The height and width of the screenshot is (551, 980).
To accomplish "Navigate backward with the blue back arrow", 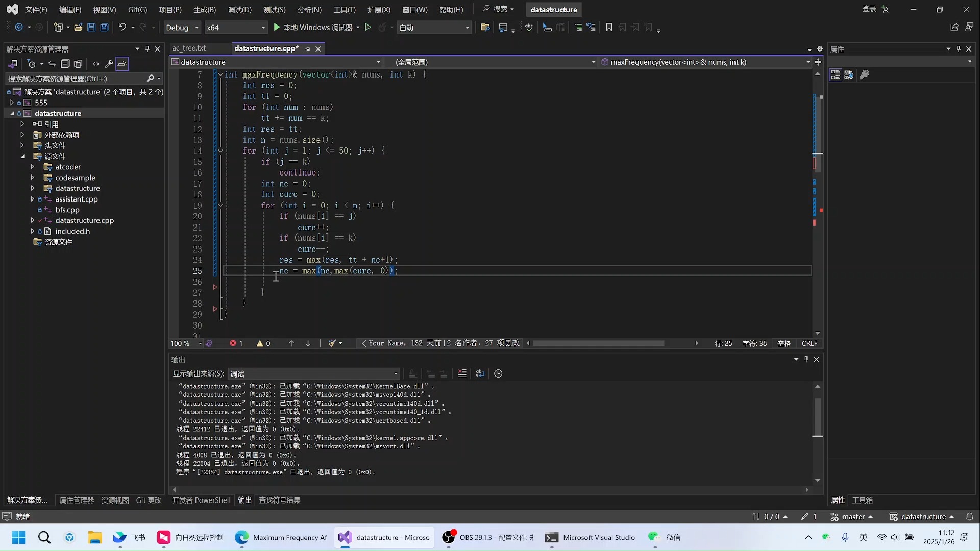I will pyautogui.click(x=19, y=28).
